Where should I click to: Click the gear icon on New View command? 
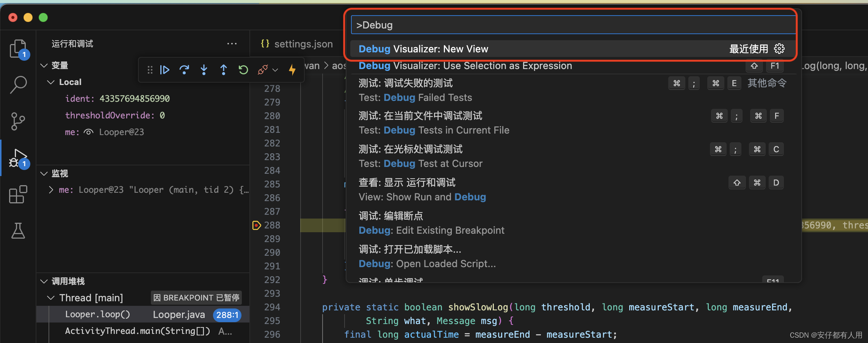click(x=779, y=49)
